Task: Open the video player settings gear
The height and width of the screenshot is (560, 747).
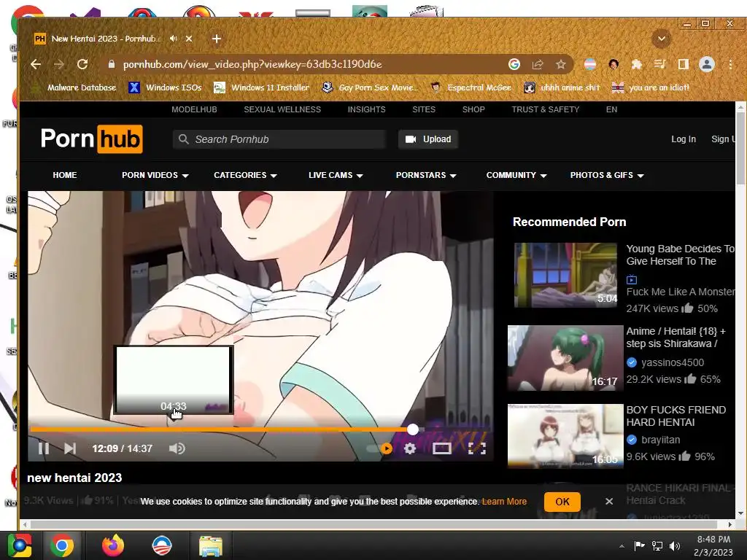Action: click(410, 448)
